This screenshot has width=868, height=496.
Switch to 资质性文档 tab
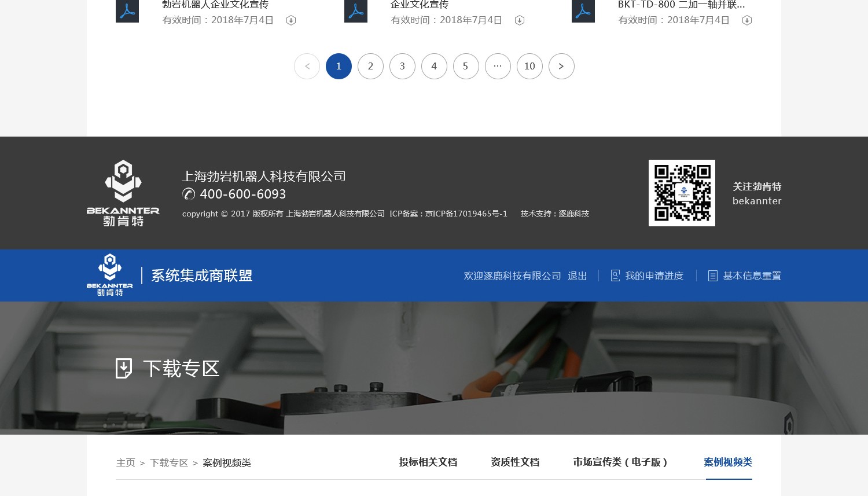pyautogui.click(x=515, y=462)
